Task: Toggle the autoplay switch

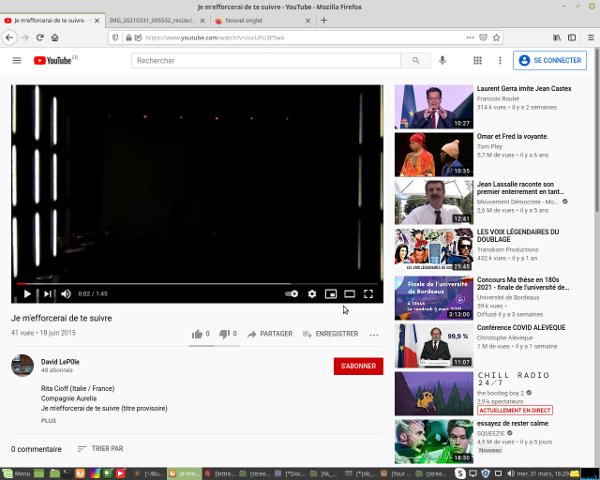Action: [292, 294]
